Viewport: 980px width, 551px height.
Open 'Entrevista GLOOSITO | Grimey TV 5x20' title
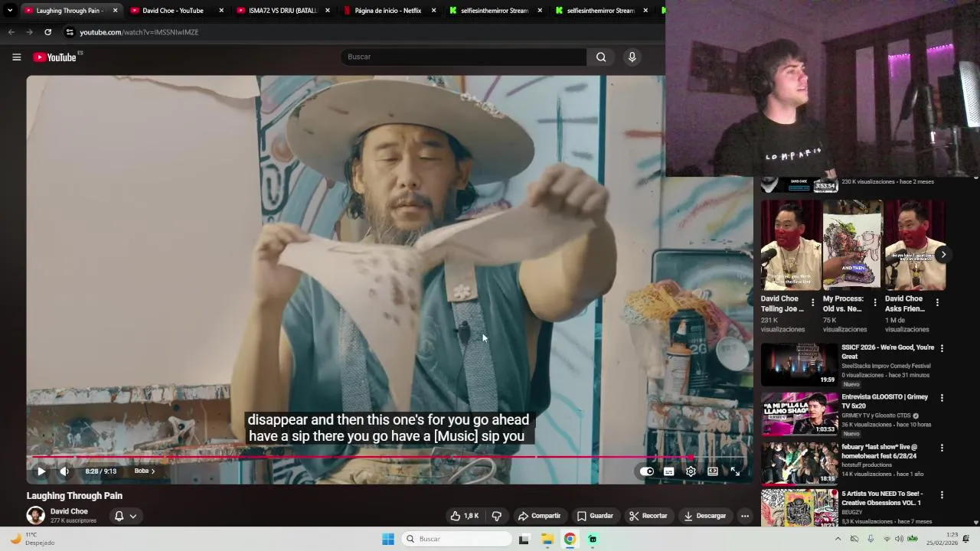(884, 402)
